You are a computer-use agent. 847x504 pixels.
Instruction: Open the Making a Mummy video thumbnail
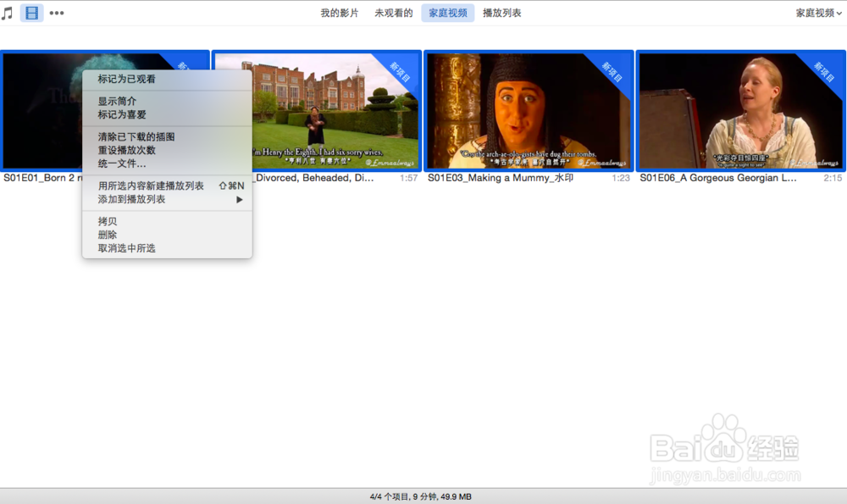point(529,111)
